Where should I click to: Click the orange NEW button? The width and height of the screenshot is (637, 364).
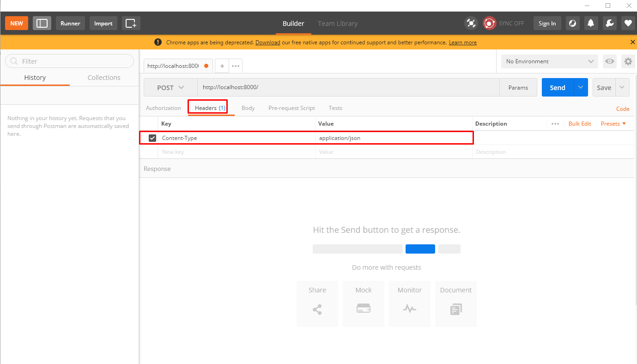(x=17, y=23)
